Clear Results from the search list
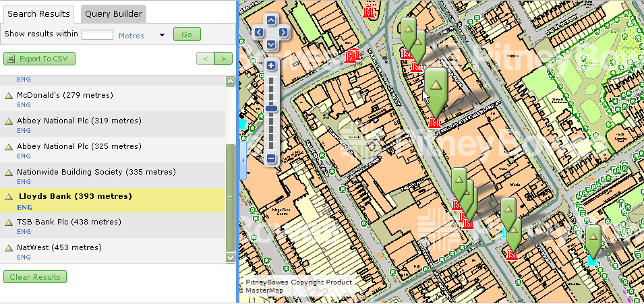644x304 pixels. [35, 277]
